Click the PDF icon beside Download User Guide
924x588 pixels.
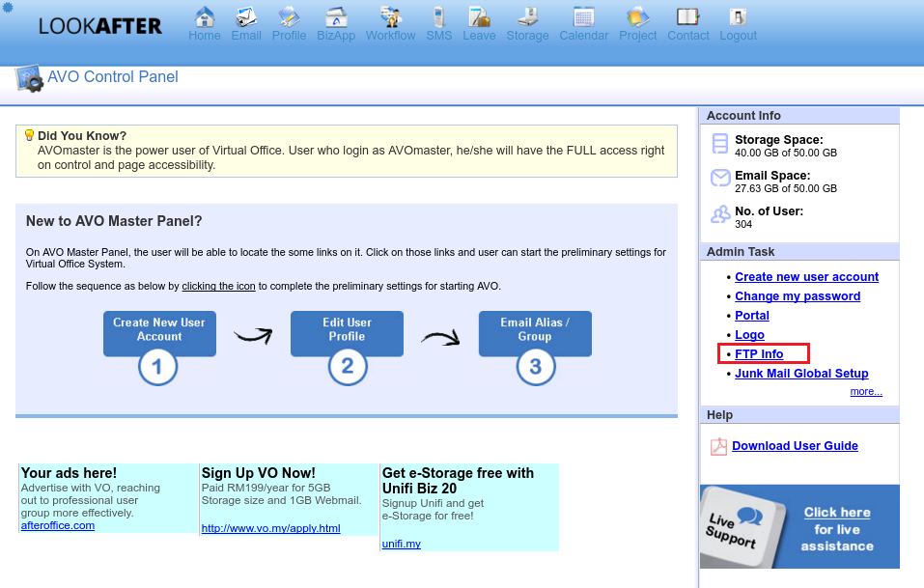tap(718, 447)
